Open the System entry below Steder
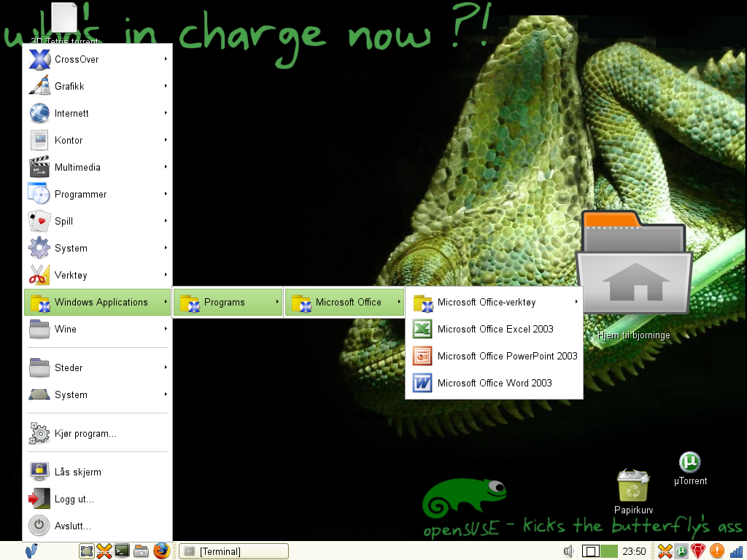Screen dimensions: 747x560 coord(97,394)
